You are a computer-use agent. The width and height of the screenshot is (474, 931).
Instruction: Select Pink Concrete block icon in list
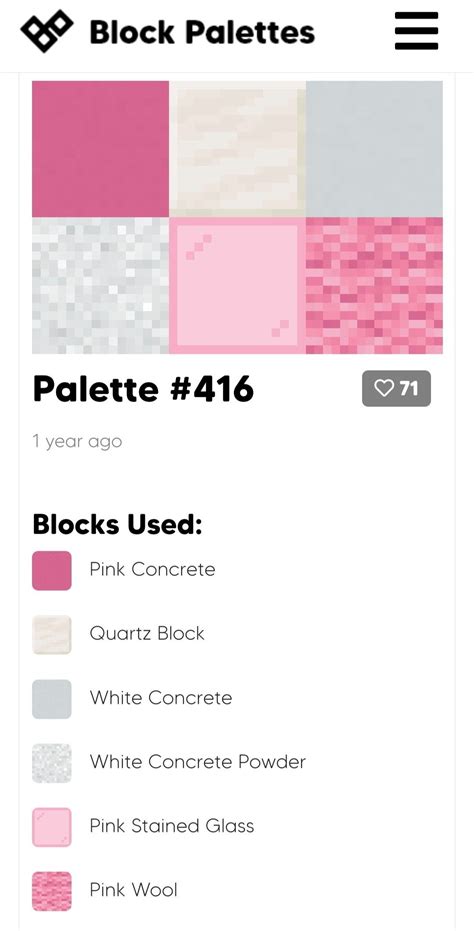52,571
